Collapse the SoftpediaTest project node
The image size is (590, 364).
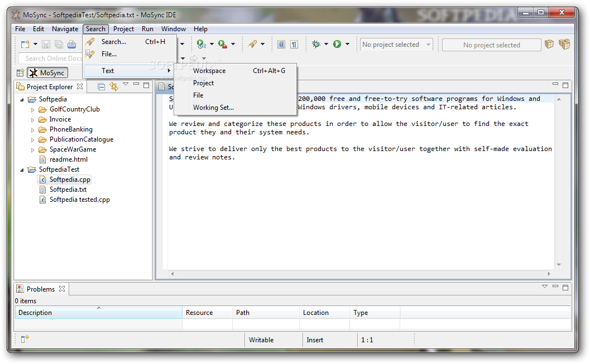click(x=22, y=170)
